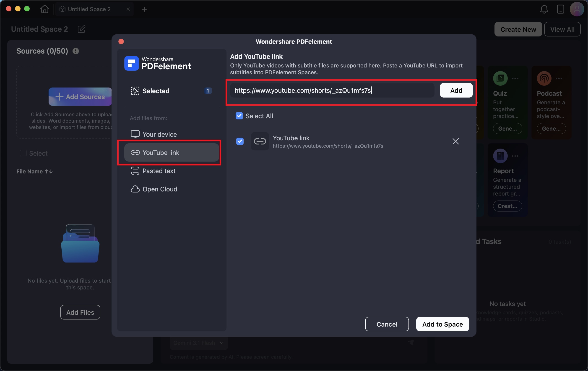Uncheck the YouTube link item checkbox
The image size is (588, 371).
point(240,141)
